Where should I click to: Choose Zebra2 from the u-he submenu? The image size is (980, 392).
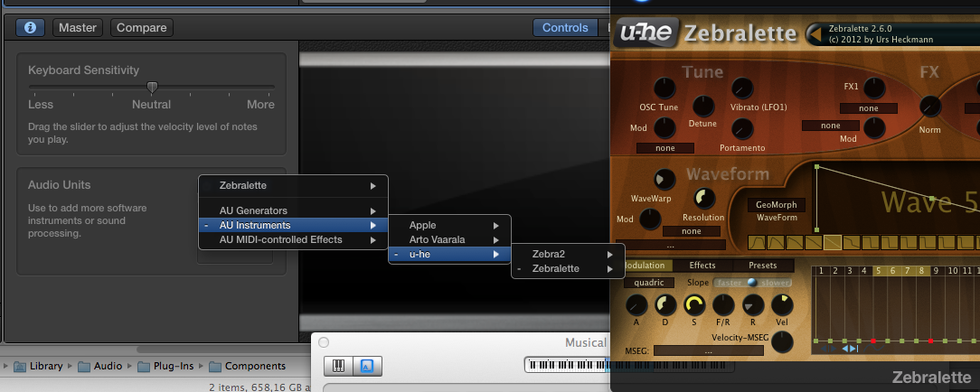point(568,254)
